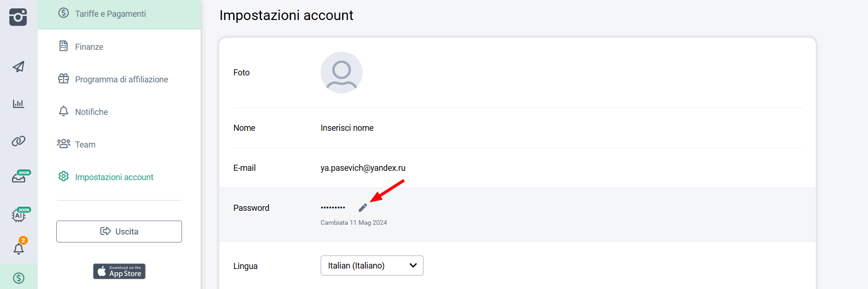Open the Team menu item
868x289 pixels.
(85, 144)
